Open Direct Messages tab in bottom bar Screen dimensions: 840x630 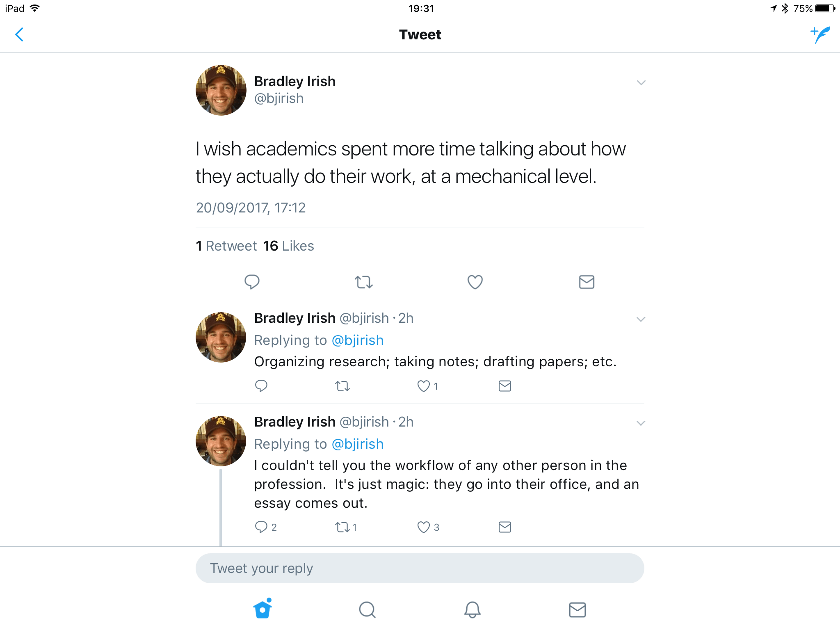(x=577, y=609)
